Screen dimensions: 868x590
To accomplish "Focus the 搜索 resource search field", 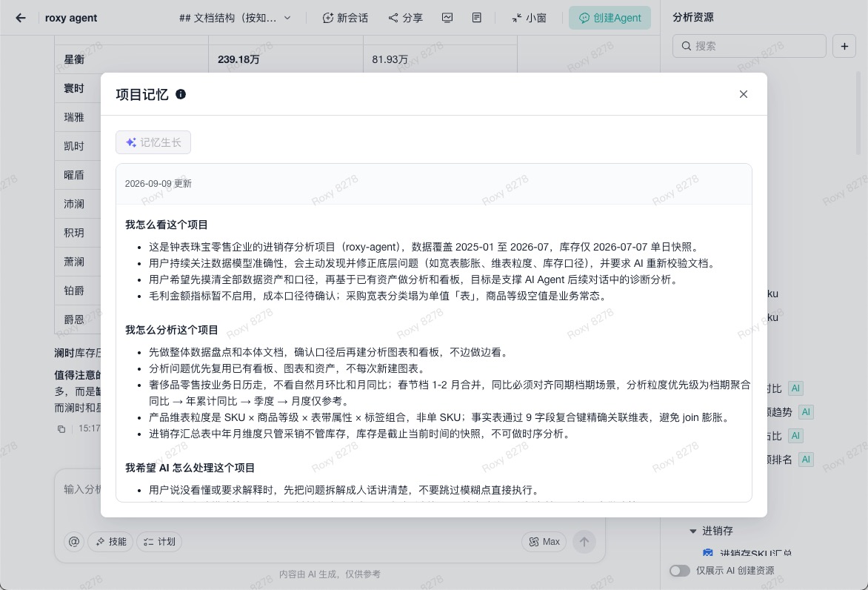I will [x=749, y=46].
